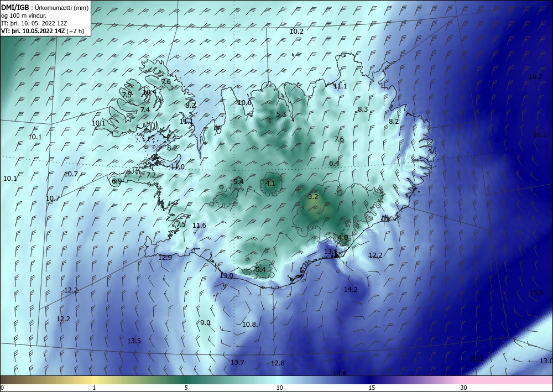Viewport: 553px width, 392px height.
Task: Click the 7.2 value label
Action: point(151,175)
